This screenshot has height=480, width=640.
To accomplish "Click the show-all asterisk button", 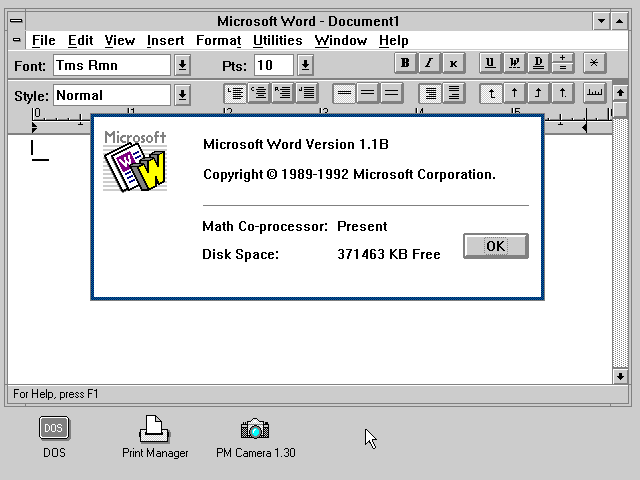I will point(594,63).
